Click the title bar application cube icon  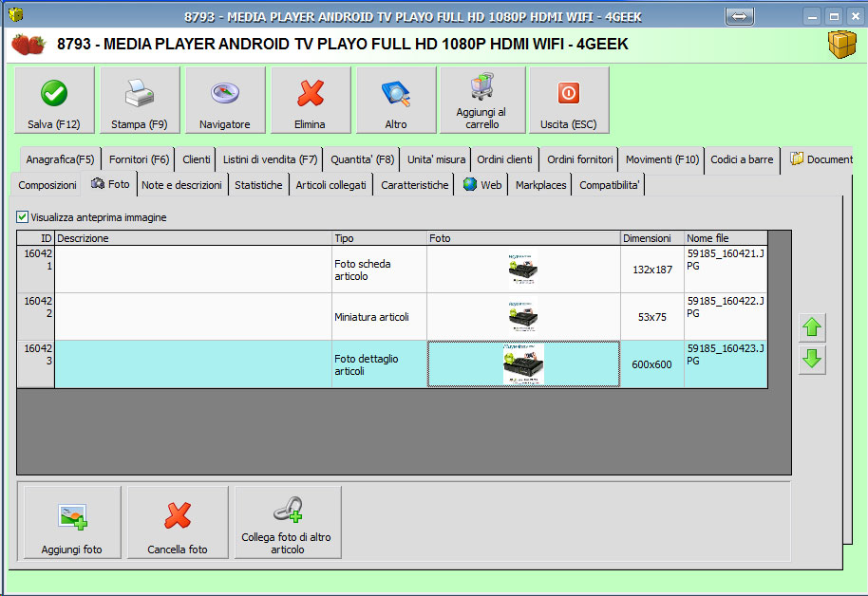(x=16, y=14)
